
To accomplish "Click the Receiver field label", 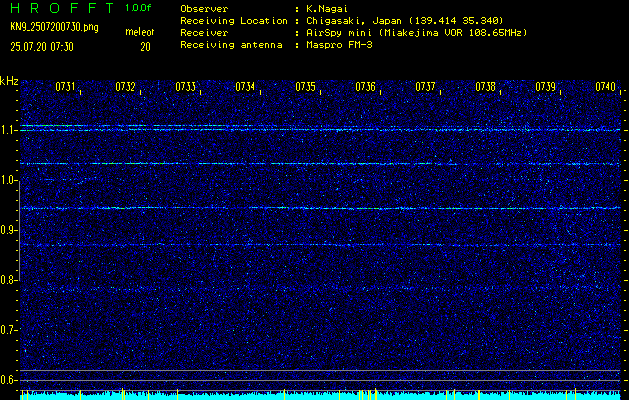I will [204, 33].
